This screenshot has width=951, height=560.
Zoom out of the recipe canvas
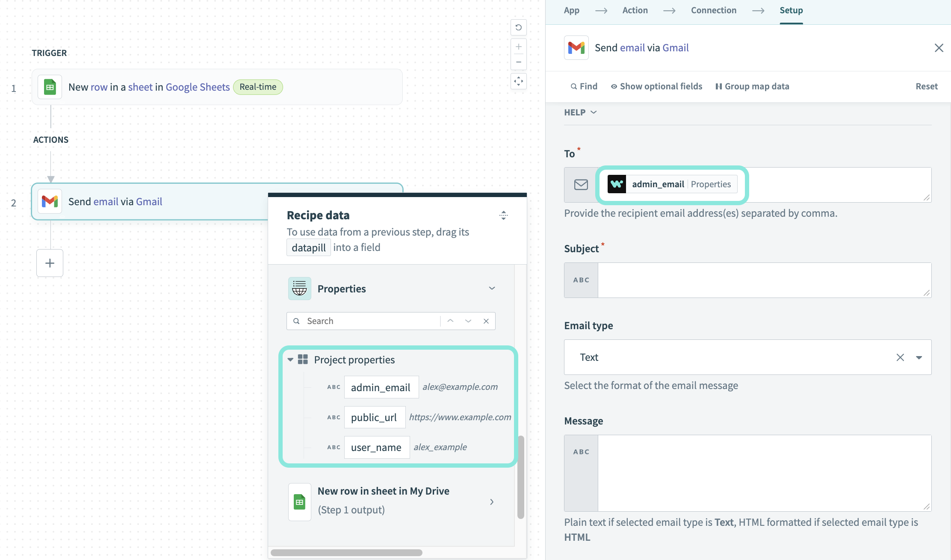point(518,62)
